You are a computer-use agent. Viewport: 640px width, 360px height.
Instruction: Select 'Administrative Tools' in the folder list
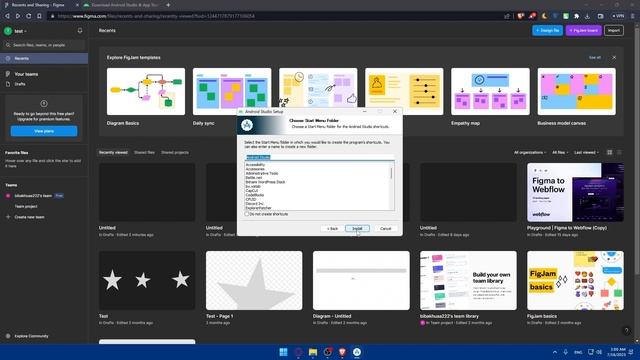(262, 173)
